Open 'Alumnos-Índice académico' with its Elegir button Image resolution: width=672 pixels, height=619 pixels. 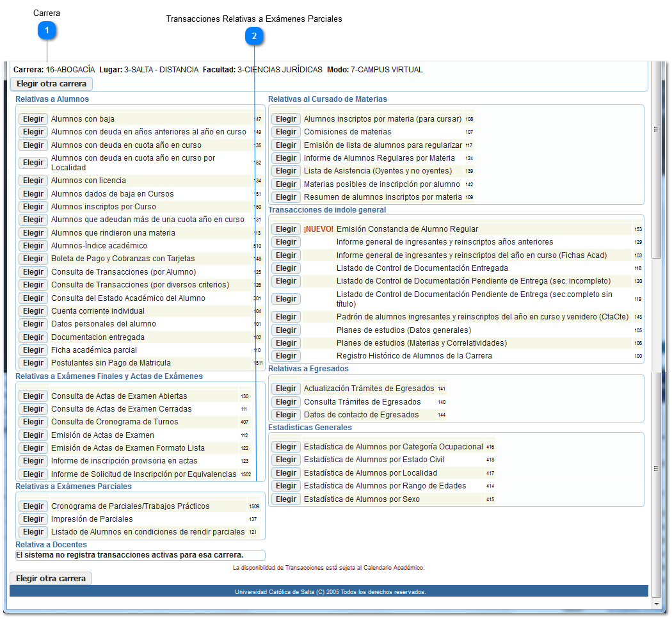pyautogui.click(x=33, y=246)
